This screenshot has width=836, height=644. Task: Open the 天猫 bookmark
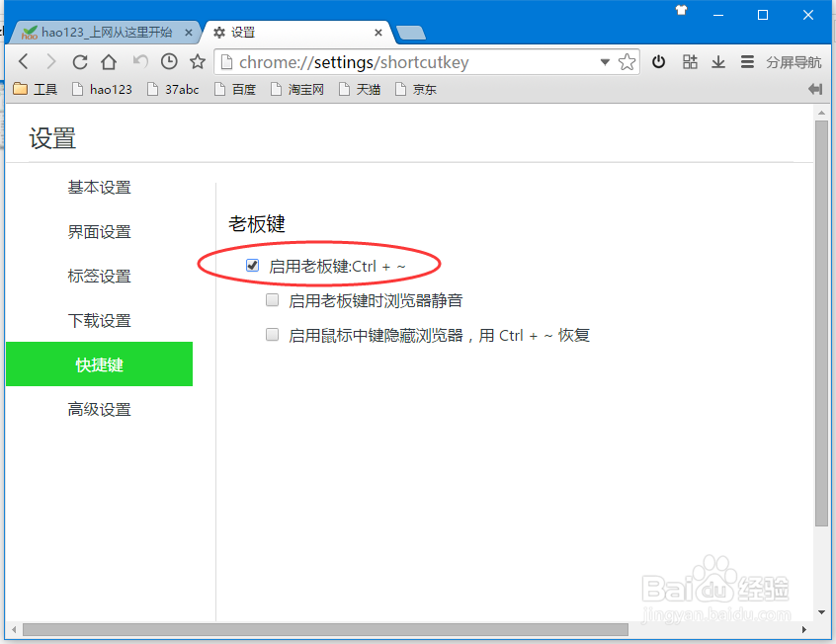(360, 89)
